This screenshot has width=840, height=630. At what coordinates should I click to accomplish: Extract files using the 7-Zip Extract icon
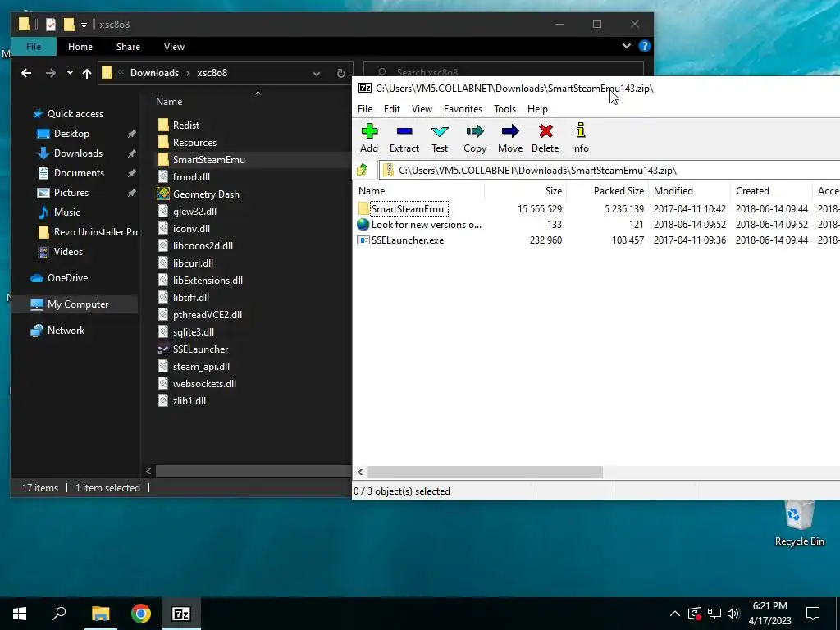404,138
